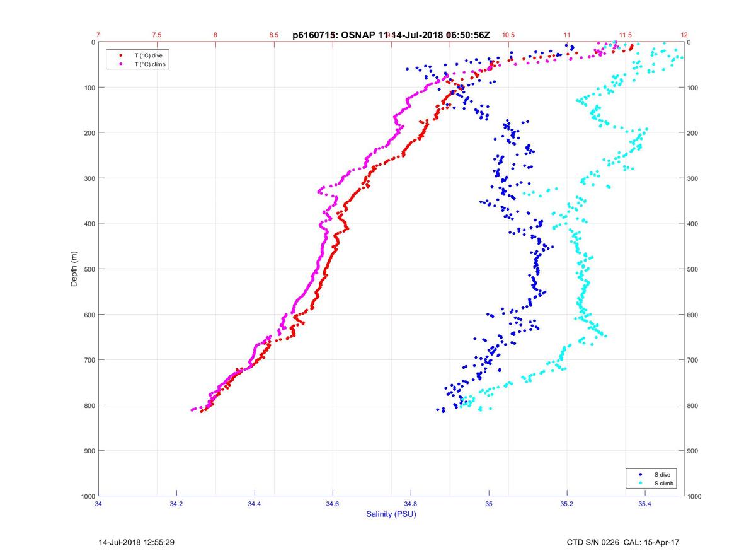This screenshot has height=558, width=756.
Task: Click the '600' tick on the right depth axis
Action: point(694,315)
